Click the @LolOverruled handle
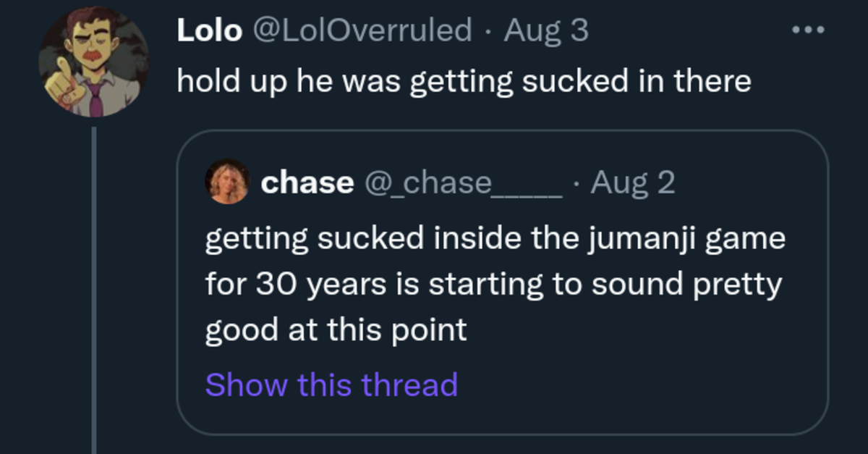 [x=361, y=30]
